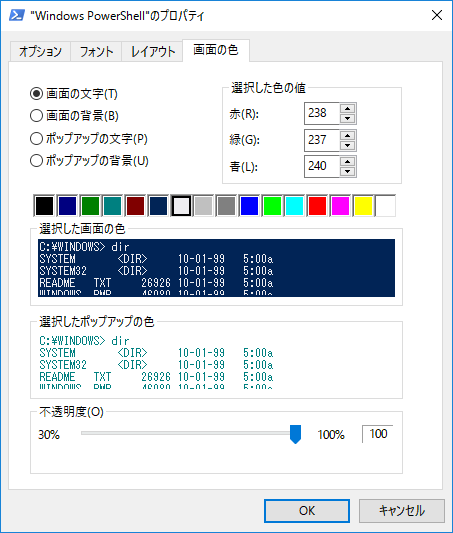Select the PowerShell midnight-blue swatch
453x533 pixels.
(x=158, y=206)
